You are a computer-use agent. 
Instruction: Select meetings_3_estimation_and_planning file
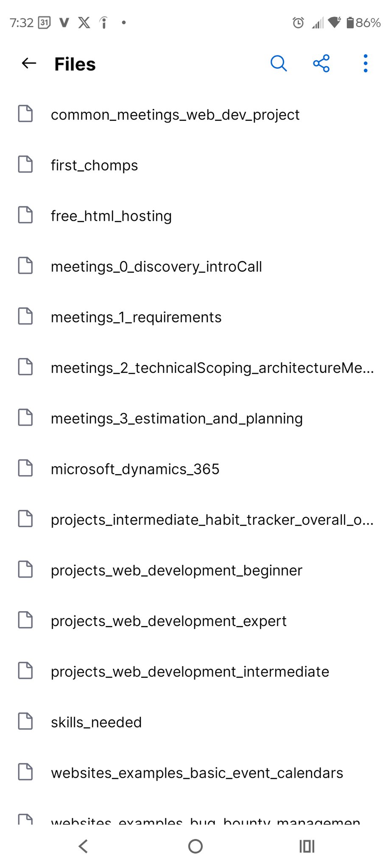click(x=176, y=419)
